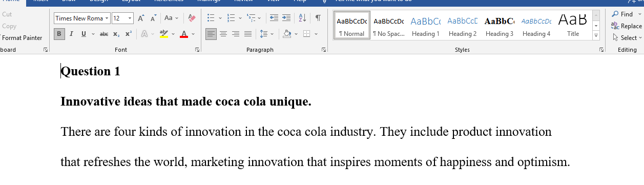
Task: Toggle Strikethrough formatting
Action: (104, 34)
